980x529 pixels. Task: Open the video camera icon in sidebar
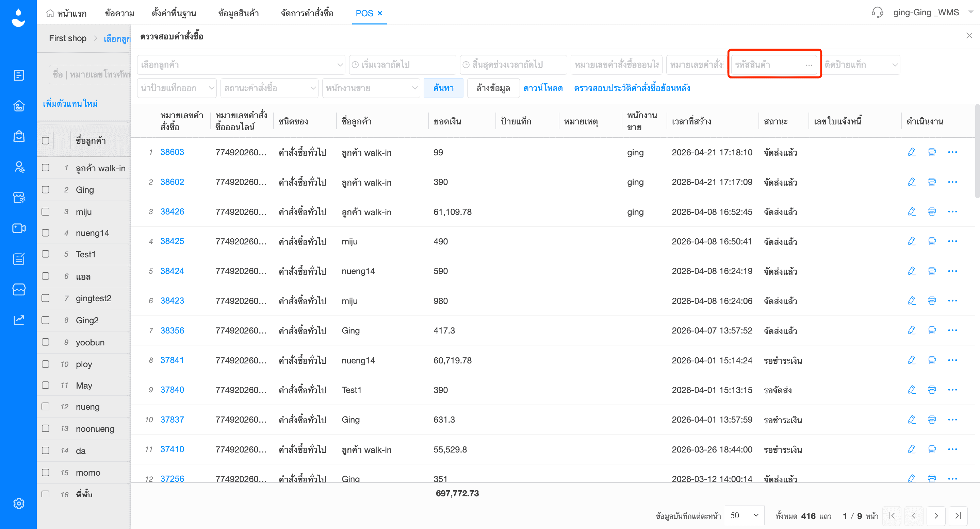[19, 228]
